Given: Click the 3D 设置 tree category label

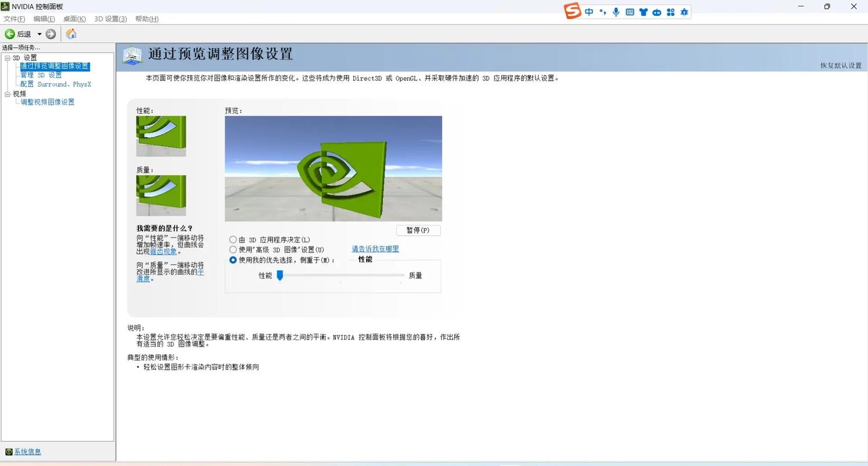Looking at the screenshot, I should click(24, 58).
